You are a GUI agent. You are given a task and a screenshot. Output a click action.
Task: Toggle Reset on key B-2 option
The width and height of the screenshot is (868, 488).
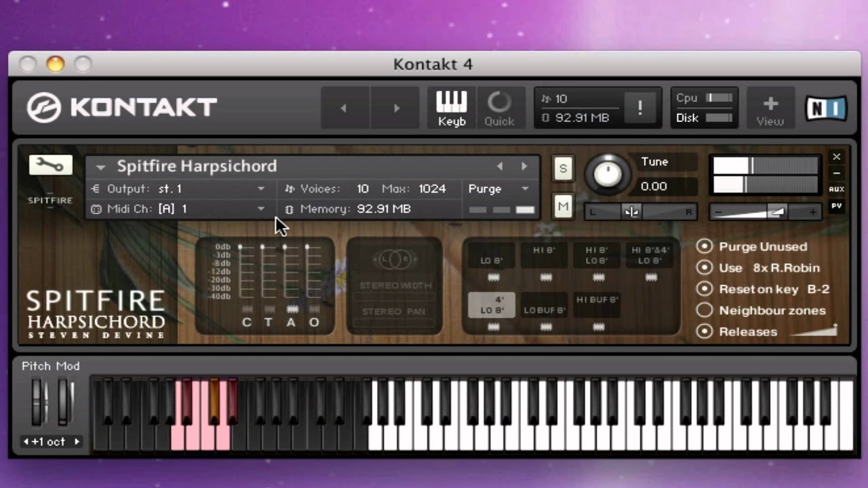tap(705, 289)
